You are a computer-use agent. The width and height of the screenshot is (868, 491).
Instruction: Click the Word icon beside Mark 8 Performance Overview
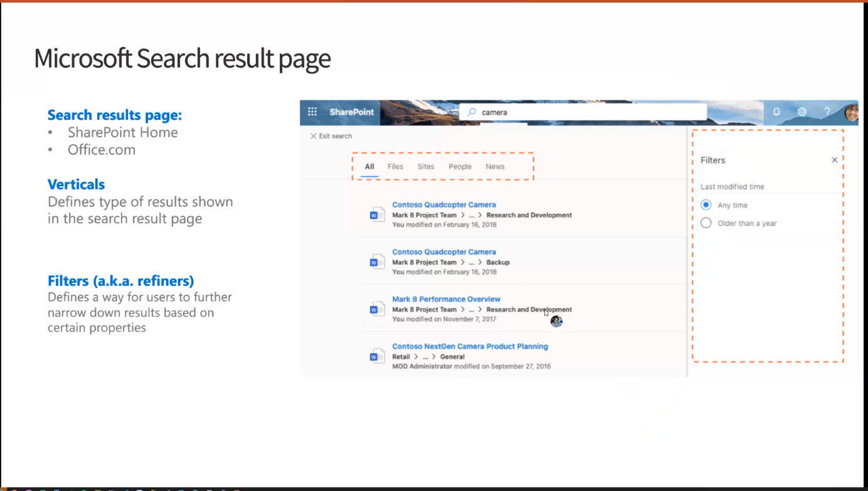376,309
